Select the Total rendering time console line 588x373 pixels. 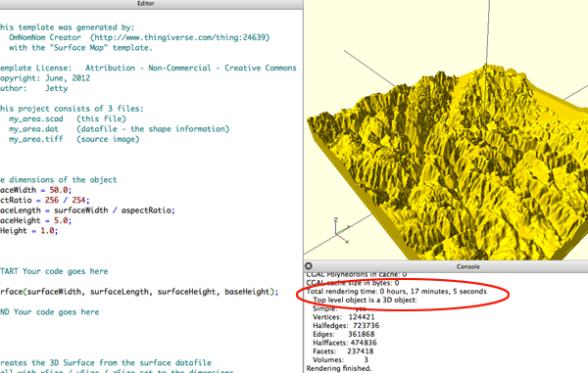point(396,292)
